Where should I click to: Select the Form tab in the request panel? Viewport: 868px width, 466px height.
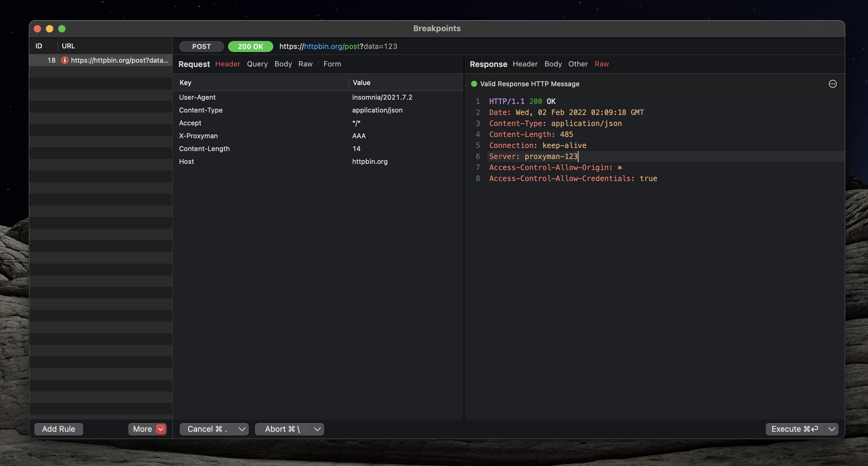(x=332, y=64)
